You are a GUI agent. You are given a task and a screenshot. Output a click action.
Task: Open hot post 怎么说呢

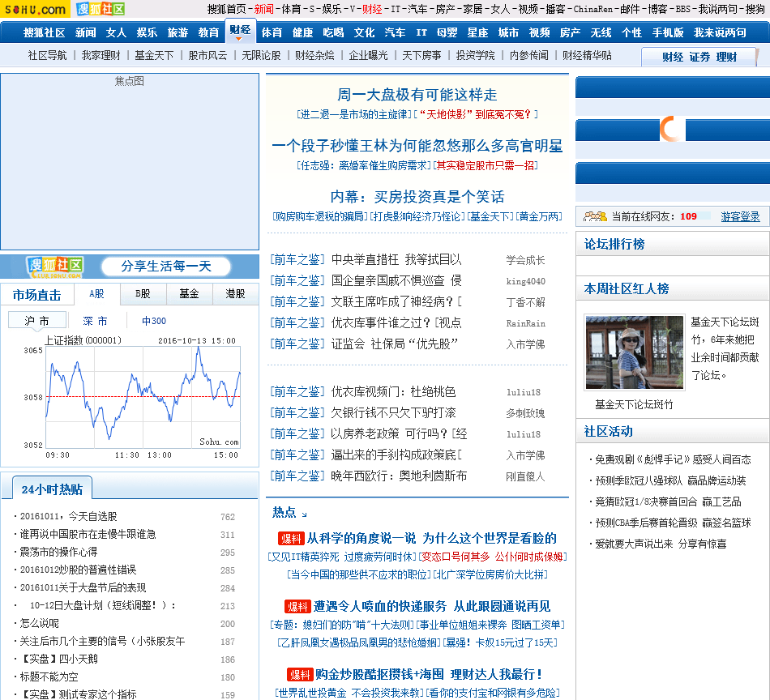[x=39, y=623]
